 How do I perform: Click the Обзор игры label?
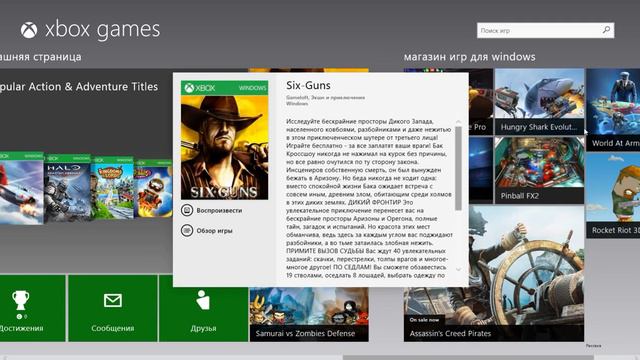[x=214, y=231]
